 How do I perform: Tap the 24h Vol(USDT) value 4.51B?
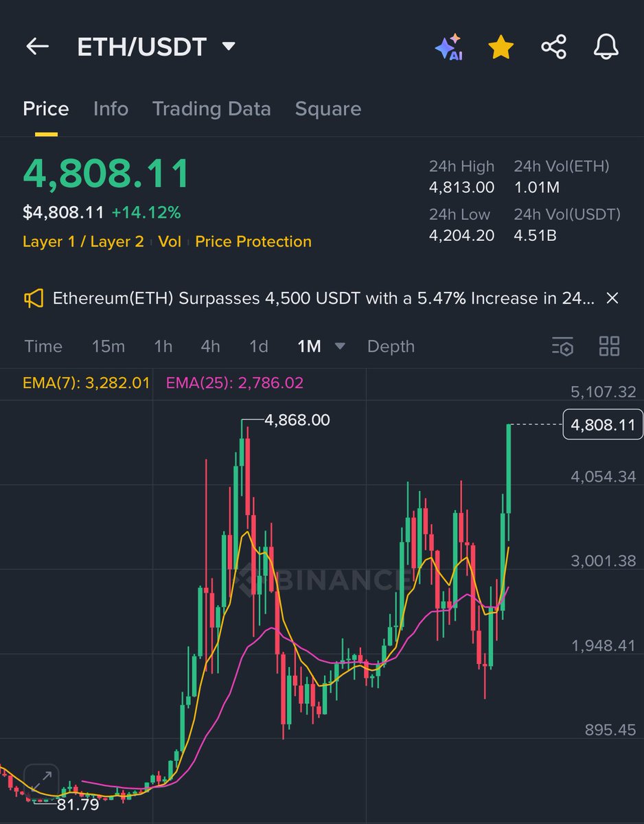coord(535,236)
